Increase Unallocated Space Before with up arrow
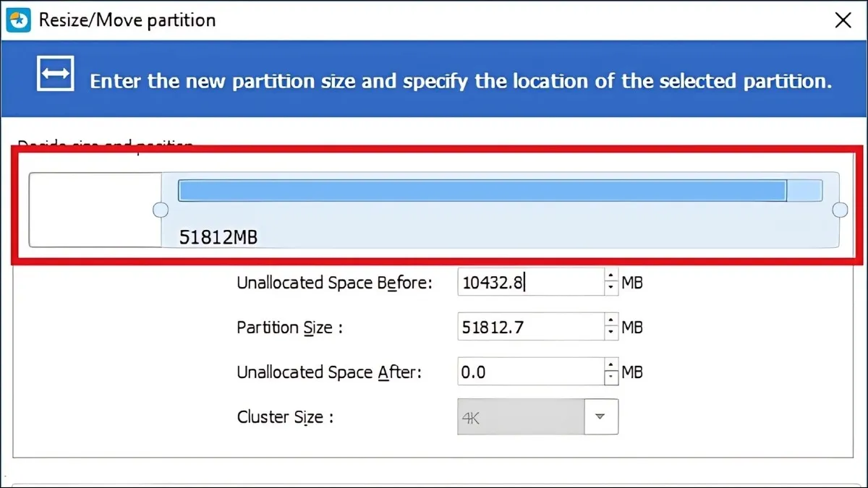This screenshot has width=868, height=488. (611, 276)
